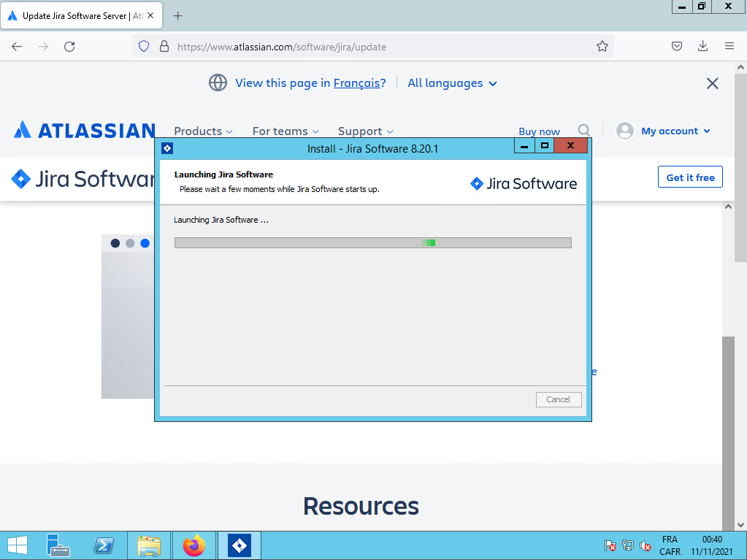Click the Buy now link

point(539,131)
